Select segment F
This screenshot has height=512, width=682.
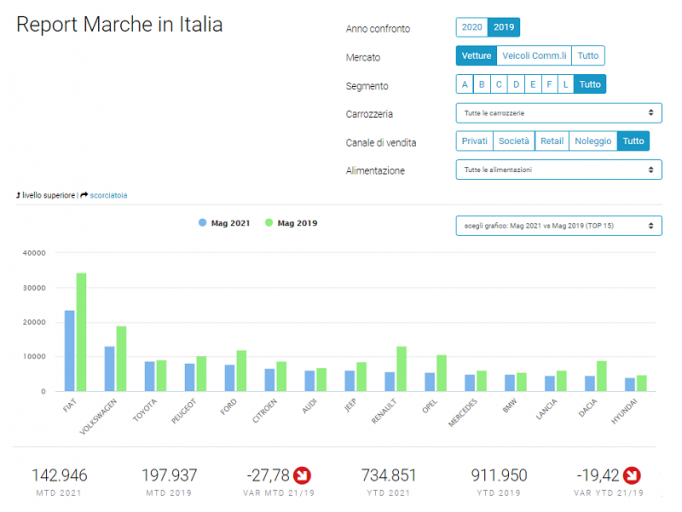click(x=550, y=84)
